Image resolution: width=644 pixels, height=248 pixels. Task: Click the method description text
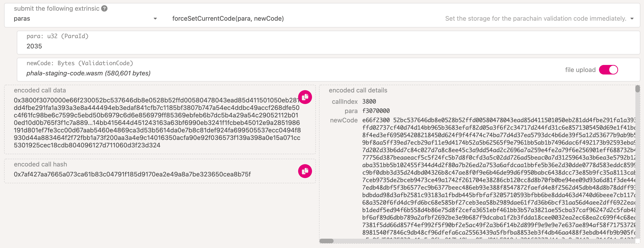coord(535,19)
